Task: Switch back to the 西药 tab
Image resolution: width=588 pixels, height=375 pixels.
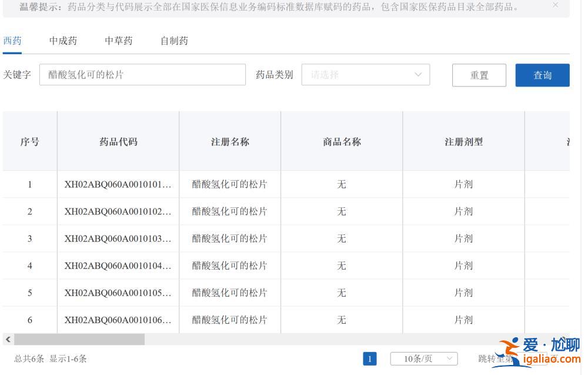Action: pos(14,41)
